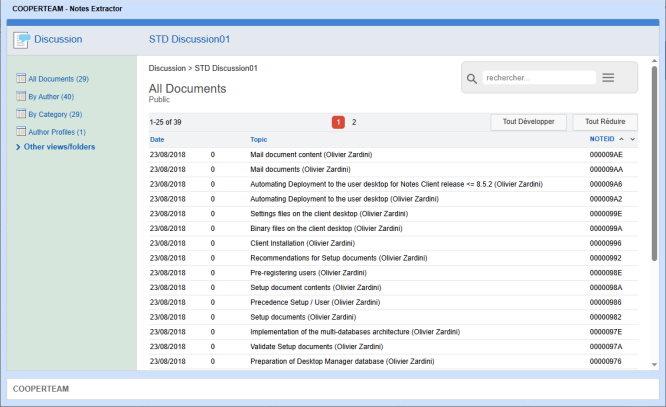Viewport: 666px width, 407px height.
Task: Click the COOPERTEAM footer text
Action: point(41,389)
